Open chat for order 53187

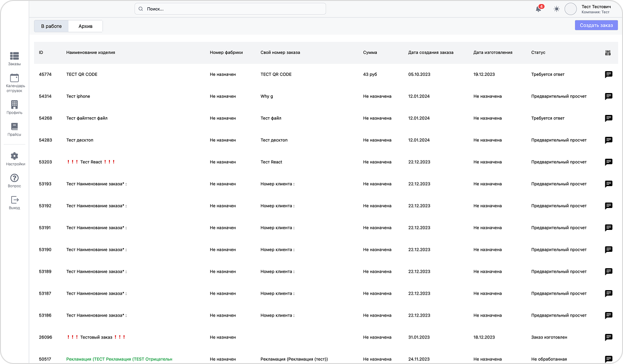[608, 293]
